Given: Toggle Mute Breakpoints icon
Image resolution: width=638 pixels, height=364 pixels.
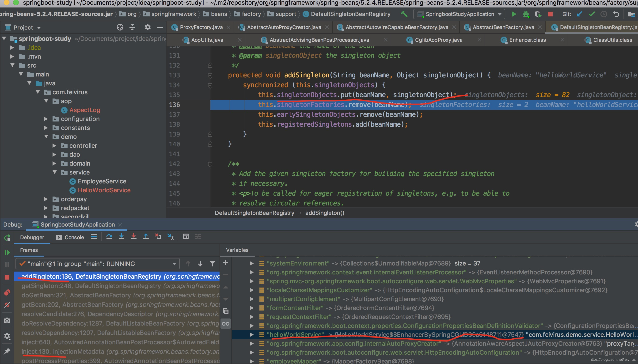Looking at the screenshot, I should (7, 305).
